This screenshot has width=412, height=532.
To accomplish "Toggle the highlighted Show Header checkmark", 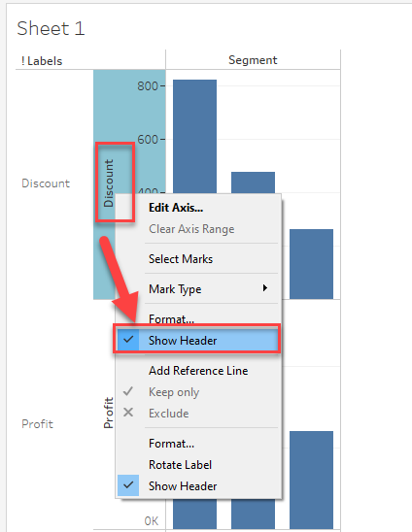I will click(x=128, y=340).
